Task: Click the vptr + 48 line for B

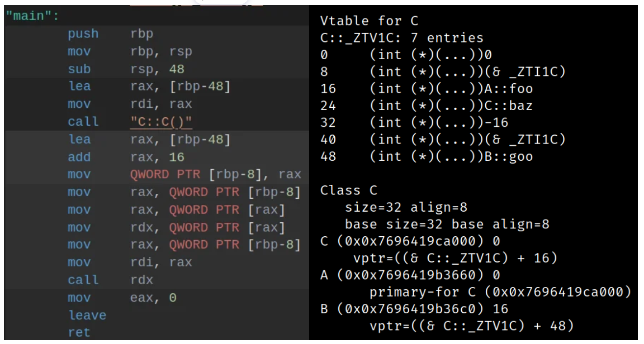Action: click(x=471, y=326)
